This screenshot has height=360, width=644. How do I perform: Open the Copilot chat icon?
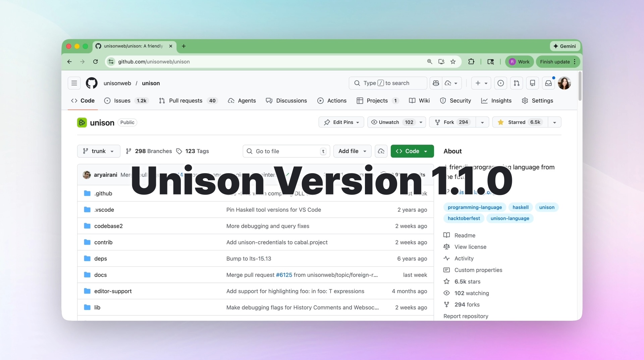[x=436, y=83]
